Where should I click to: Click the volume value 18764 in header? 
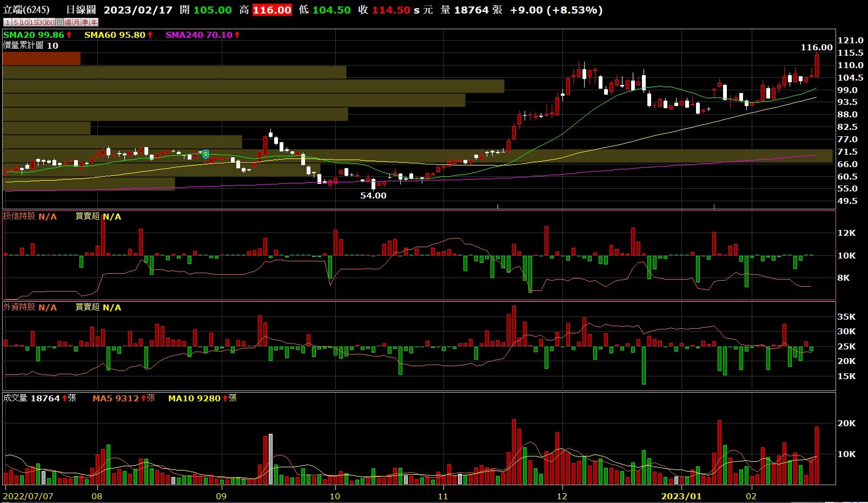(471, 10)
